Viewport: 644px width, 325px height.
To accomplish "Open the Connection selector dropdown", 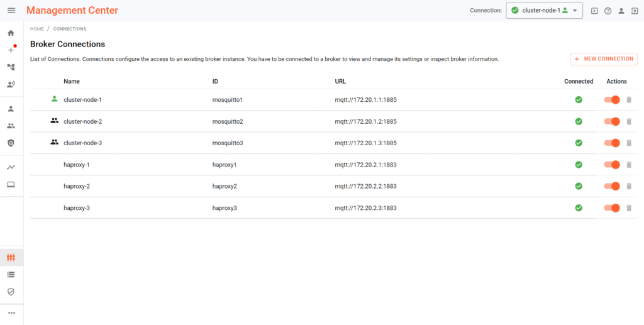I will 544,11.
